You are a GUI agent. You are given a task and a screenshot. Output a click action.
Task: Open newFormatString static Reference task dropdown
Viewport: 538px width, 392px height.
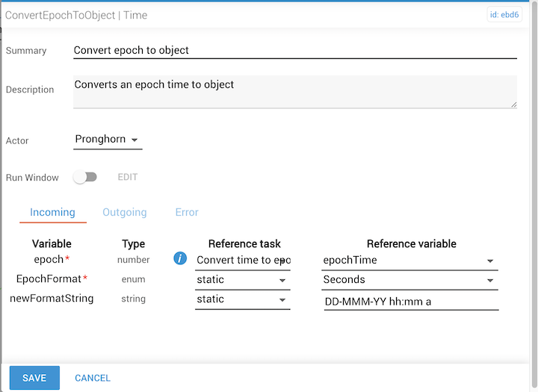point(242,299)
